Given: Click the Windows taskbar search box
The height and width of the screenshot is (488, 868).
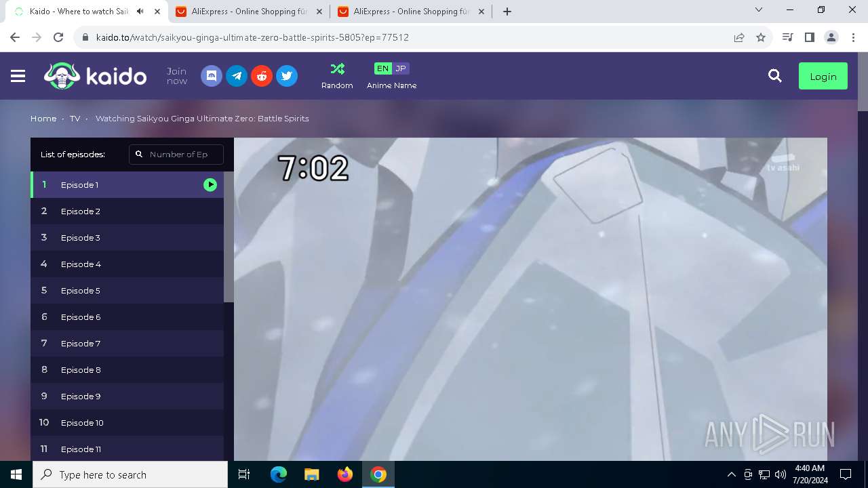Looking at the screenshot, I should pos(130,474).
